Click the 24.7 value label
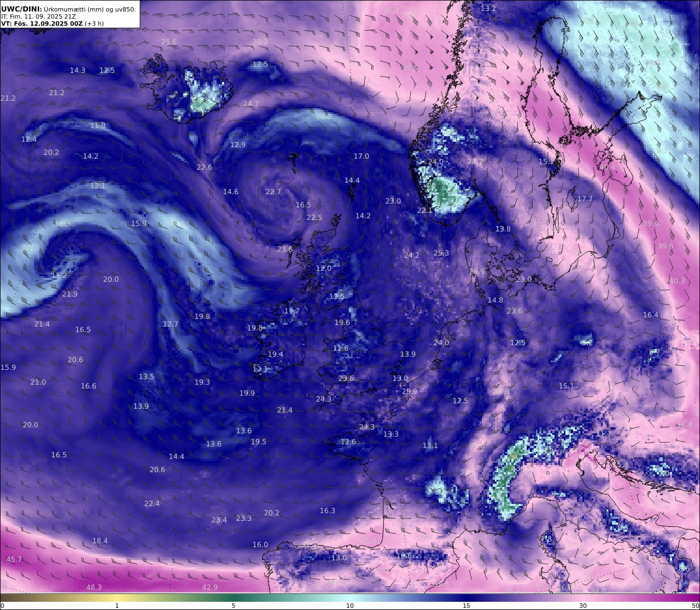 point(251,104)
